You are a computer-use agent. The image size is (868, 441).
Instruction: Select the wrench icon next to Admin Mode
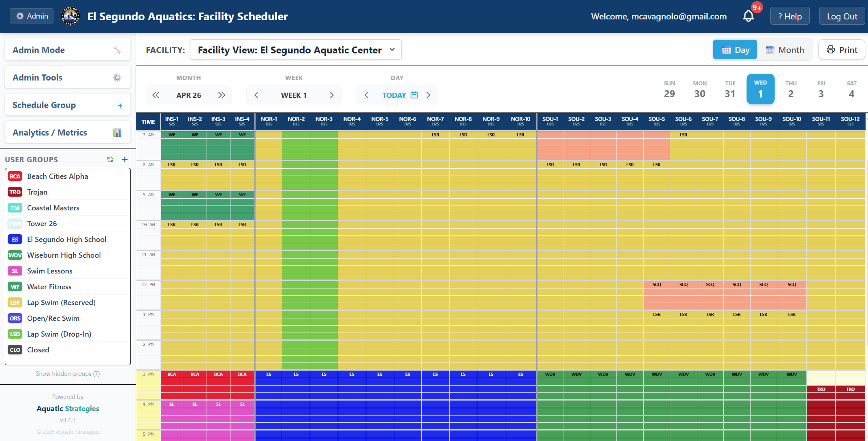(118, 50)
